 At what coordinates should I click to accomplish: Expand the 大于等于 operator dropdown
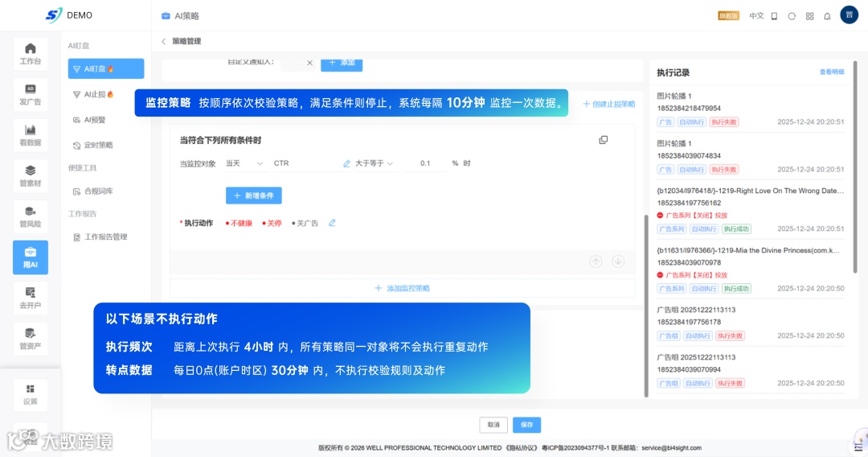click(x=375, y=163)
